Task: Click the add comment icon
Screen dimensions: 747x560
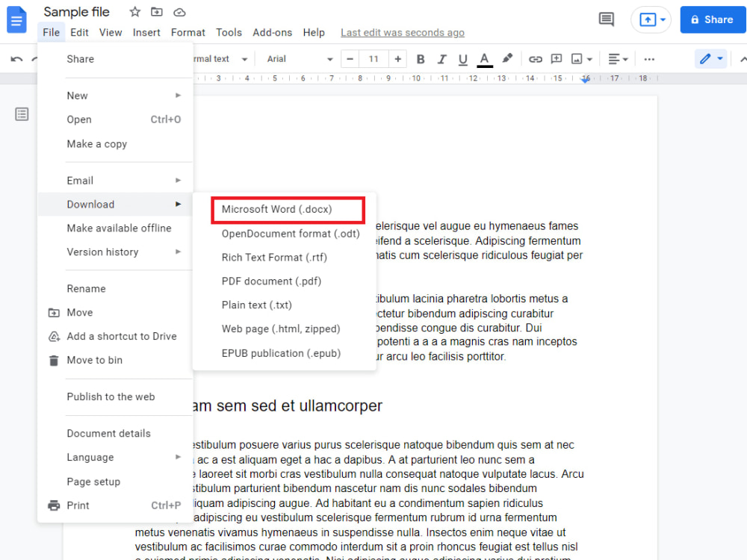Action: point(556,59)
